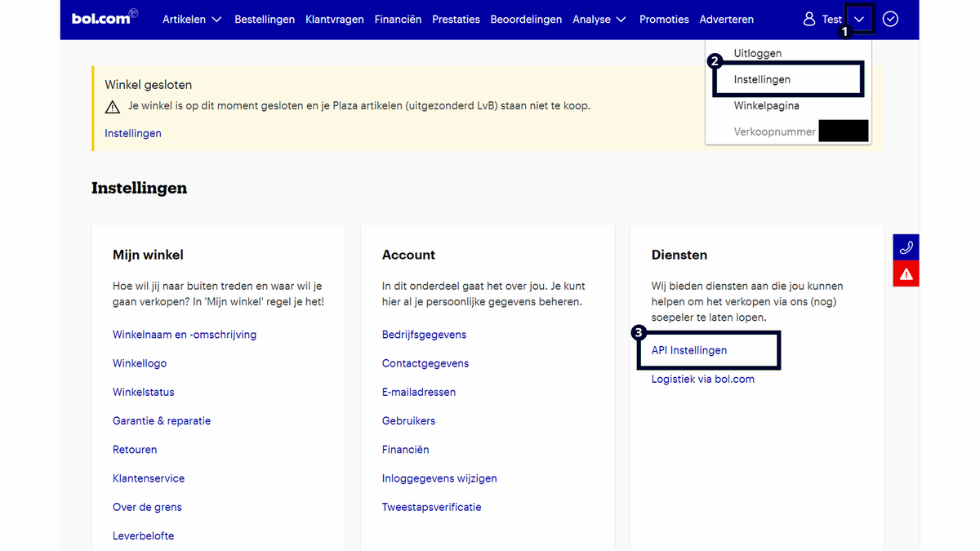Click the circled checkmark icon in header
980x551 pixels.
[x=891, y=19]
